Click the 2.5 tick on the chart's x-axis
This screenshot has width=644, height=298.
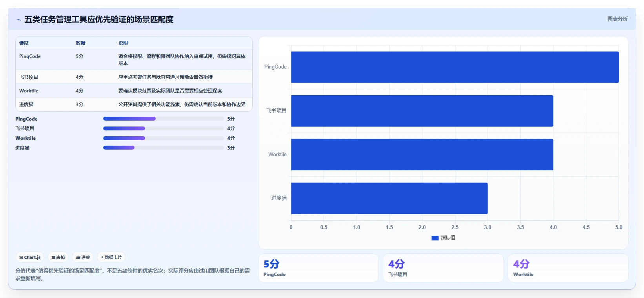pos(455,227)
